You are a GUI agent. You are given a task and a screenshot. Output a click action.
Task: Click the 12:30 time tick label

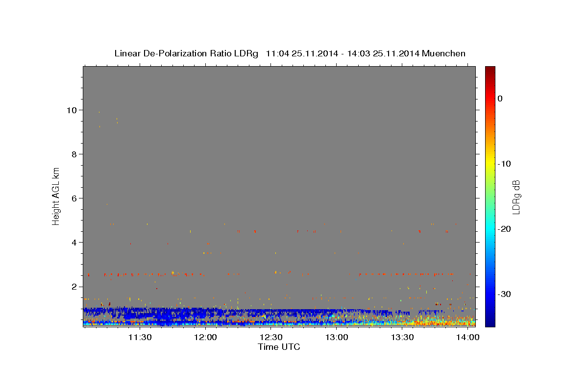(x=271, y=337)
